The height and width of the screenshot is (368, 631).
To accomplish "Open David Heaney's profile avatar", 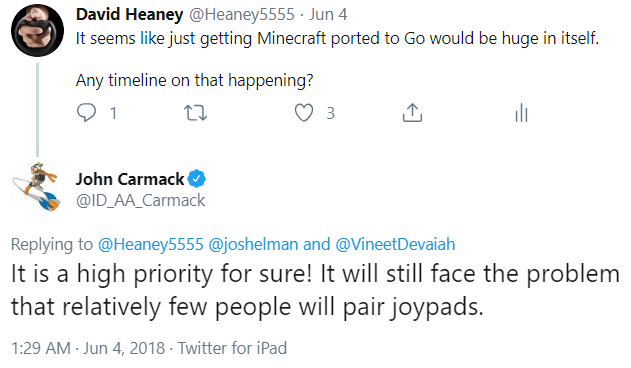I will [x=37, y=31].
